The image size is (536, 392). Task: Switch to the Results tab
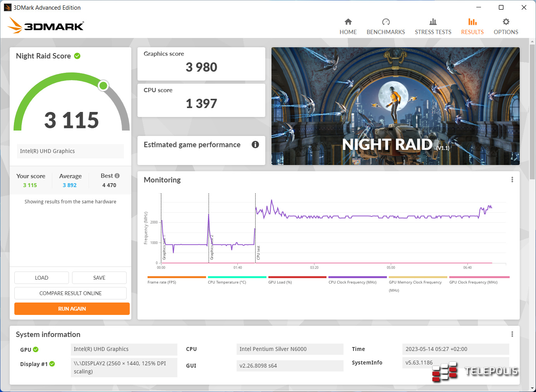[472, 26]
